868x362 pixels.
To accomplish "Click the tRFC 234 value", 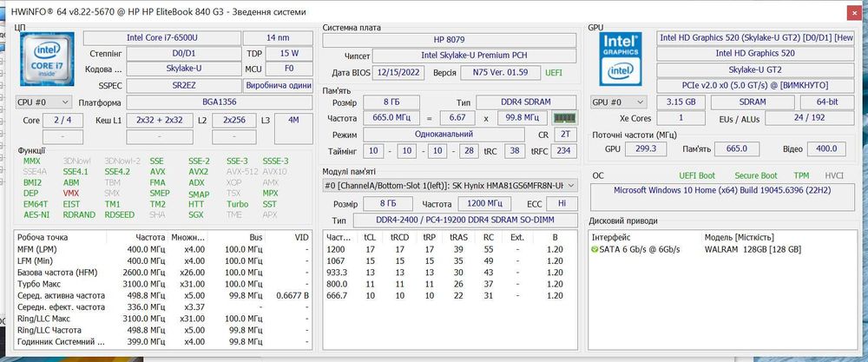I will pyautogui.click(x=565, y=151).
